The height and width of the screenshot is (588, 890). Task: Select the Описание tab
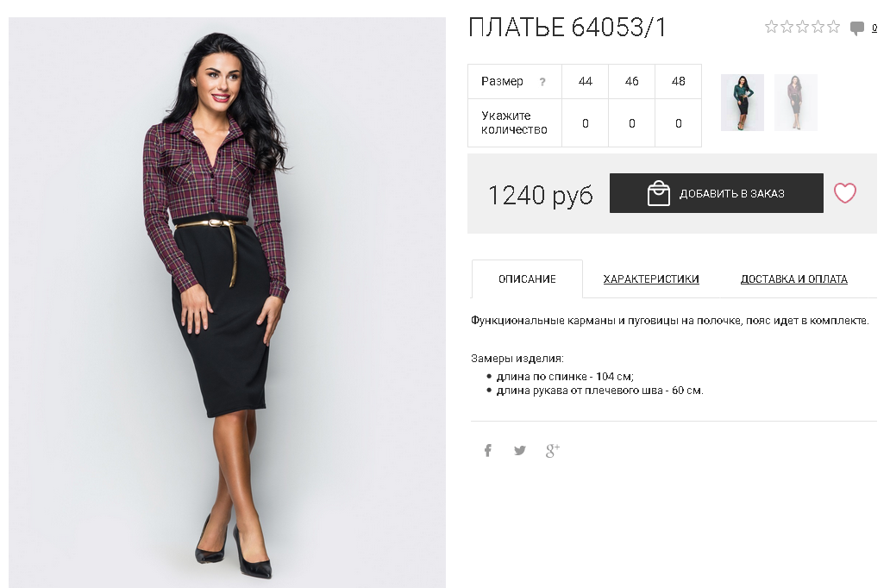pyautogui.click(x=527, y=279)
